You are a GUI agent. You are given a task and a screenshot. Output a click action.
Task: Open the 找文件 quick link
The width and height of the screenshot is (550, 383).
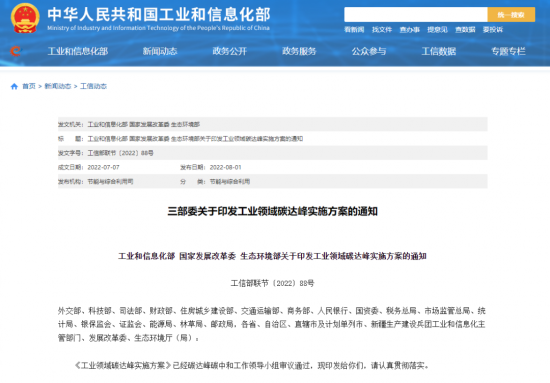click(x=382, y=30)
